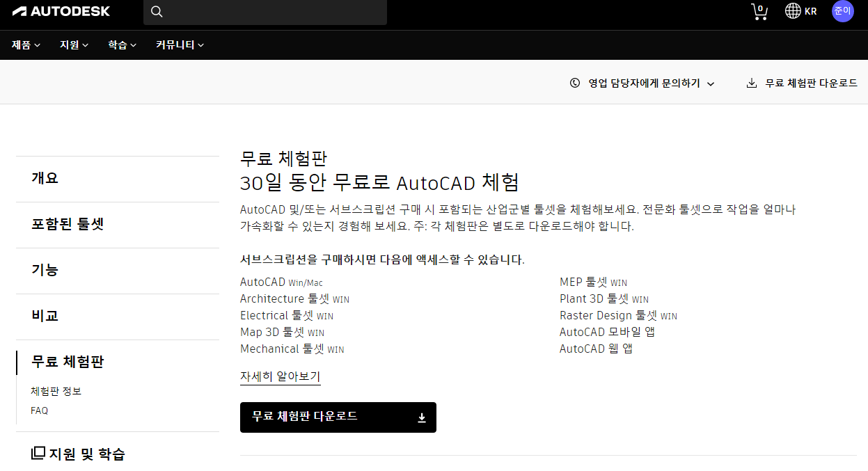Open the 체험판 정보 sub-link

(56, 391)
